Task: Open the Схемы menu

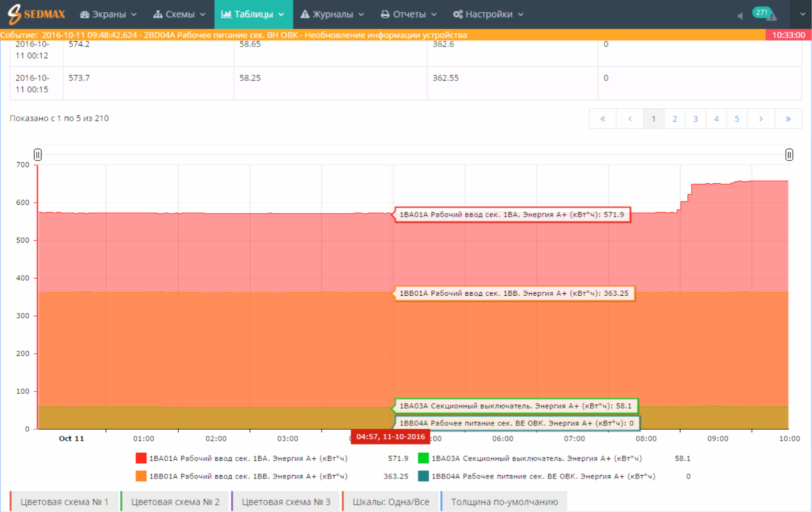Action: point(180,14)
